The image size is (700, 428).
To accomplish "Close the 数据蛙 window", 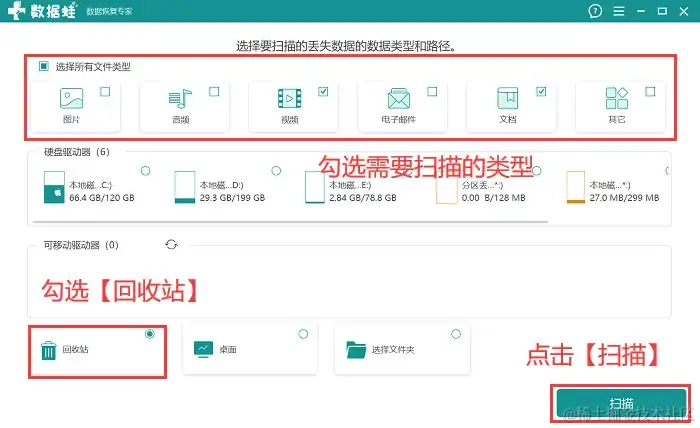I will click(683, 11).
